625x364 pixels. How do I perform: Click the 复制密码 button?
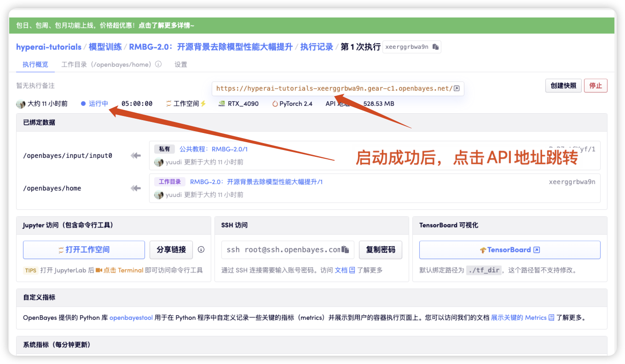pyautogui.click(x=381, y=250)
